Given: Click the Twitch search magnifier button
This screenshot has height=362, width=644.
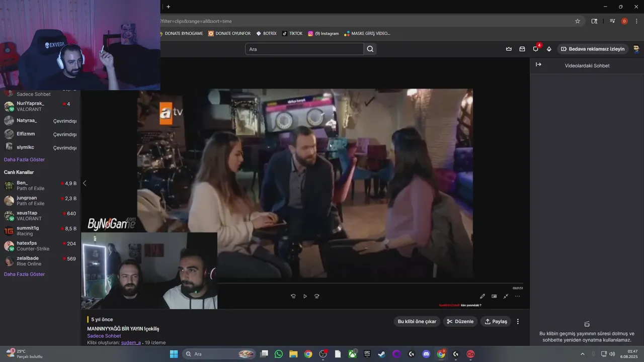Looking at the screenshot, I should (370, 49).
